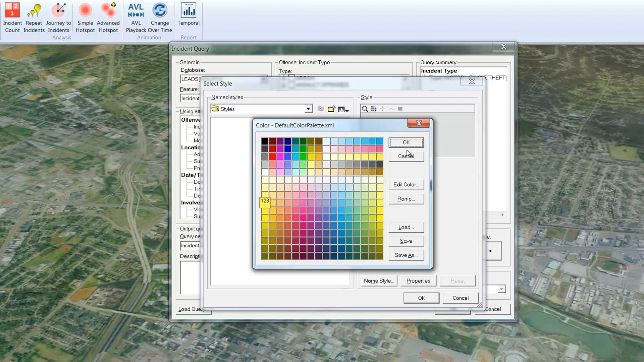
Task: Click the Edit Color... button
Action: pyautogui.click(x=406, y=185)
